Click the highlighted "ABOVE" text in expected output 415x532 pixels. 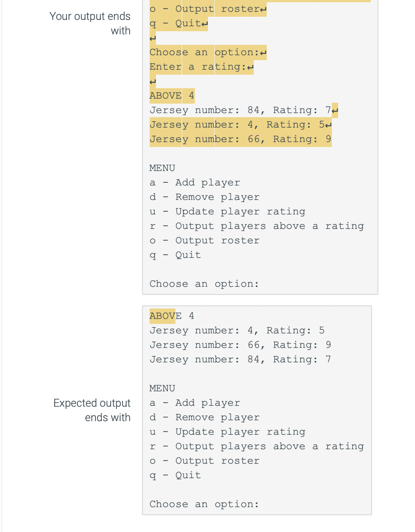point(161,316)
